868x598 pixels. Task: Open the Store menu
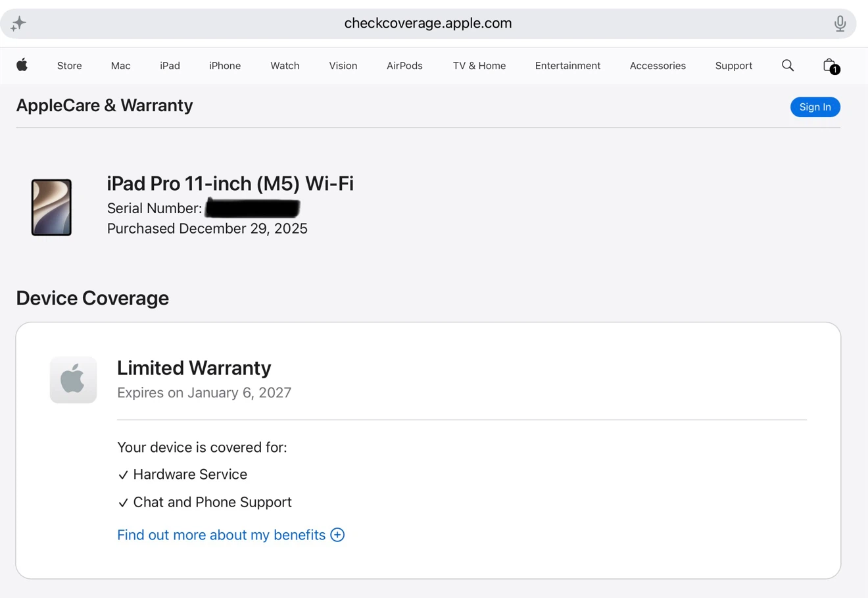(70, 66)
